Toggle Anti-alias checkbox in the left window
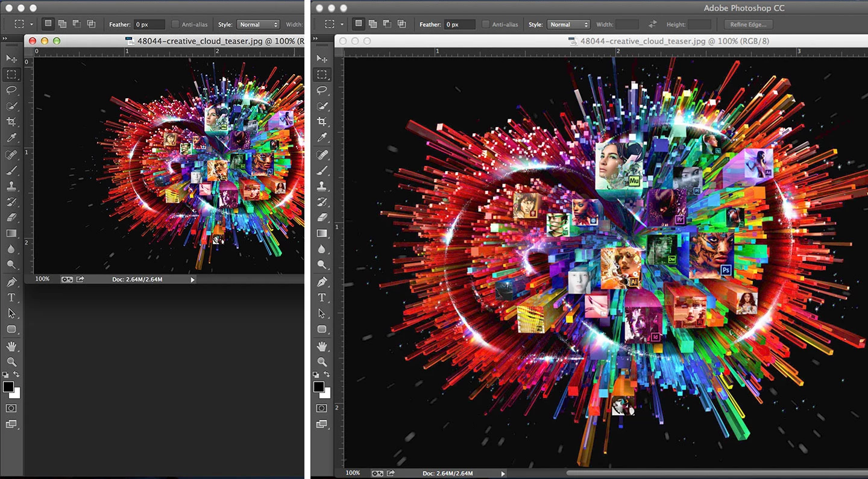The height and width of the screenshot is (479, 868). [x=175, y=24]
